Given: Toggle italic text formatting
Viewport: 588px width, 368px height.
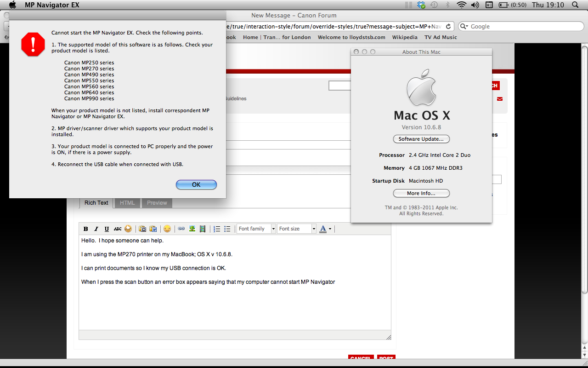Looking at the screenshot, I should 96,229.
